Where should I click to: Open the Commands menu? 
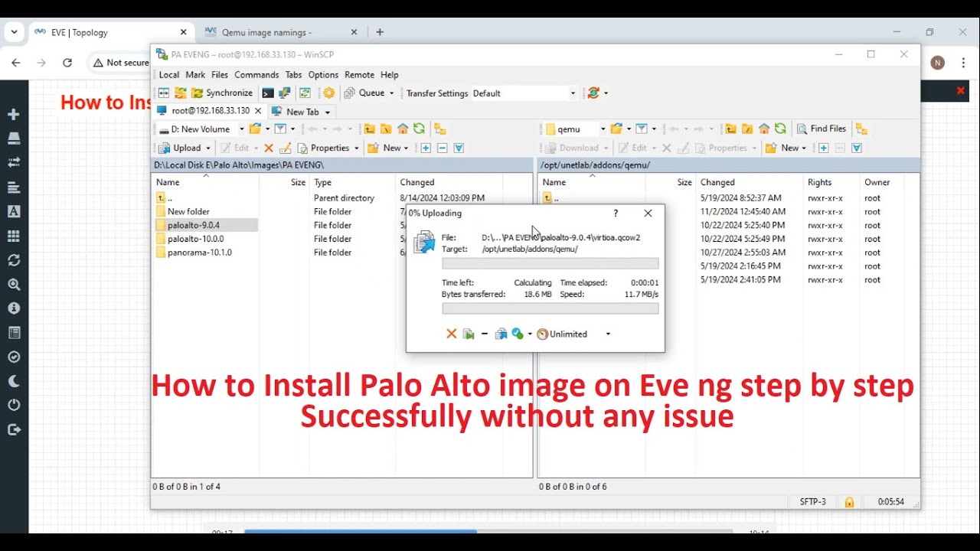(256, 74)
